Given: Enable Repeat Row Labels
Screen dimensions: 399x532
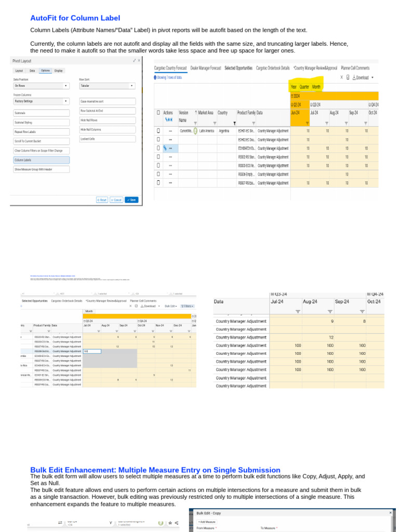Looking at the screenshot, I should coord(42,131).
